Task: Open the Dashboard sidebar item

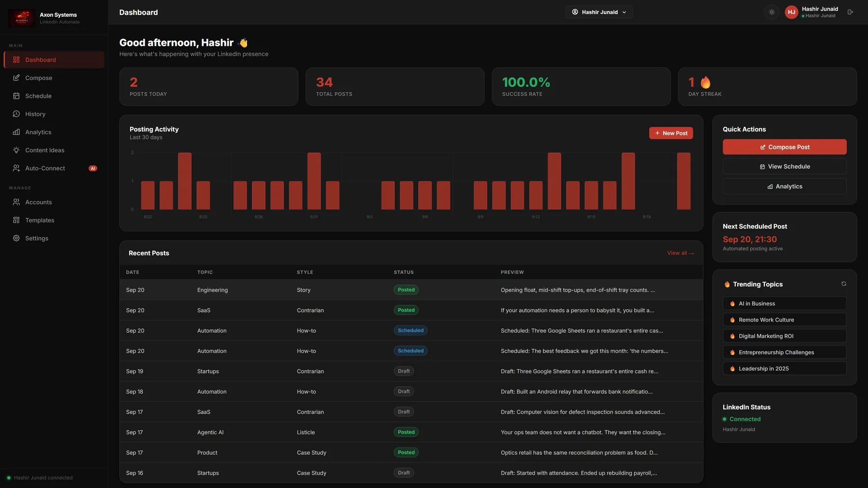Action: (x=54, y=60)
